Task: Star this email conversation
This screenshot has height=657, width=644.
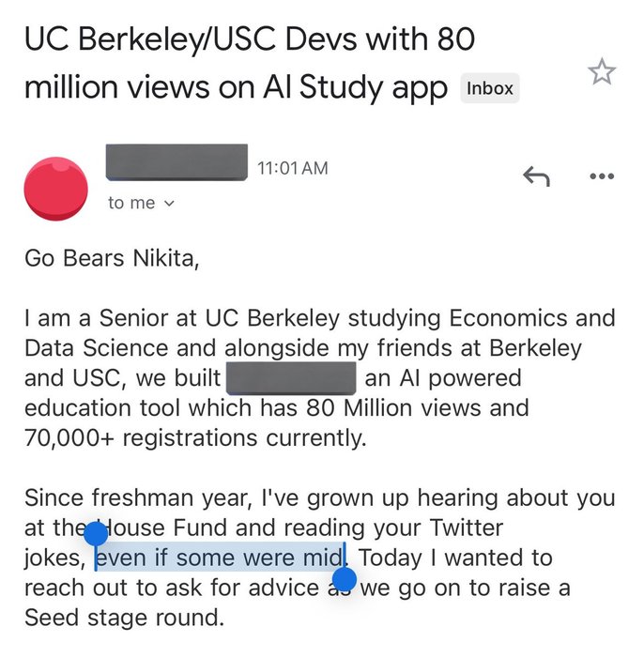Action: pyautogui.click(x=602, y=71)
